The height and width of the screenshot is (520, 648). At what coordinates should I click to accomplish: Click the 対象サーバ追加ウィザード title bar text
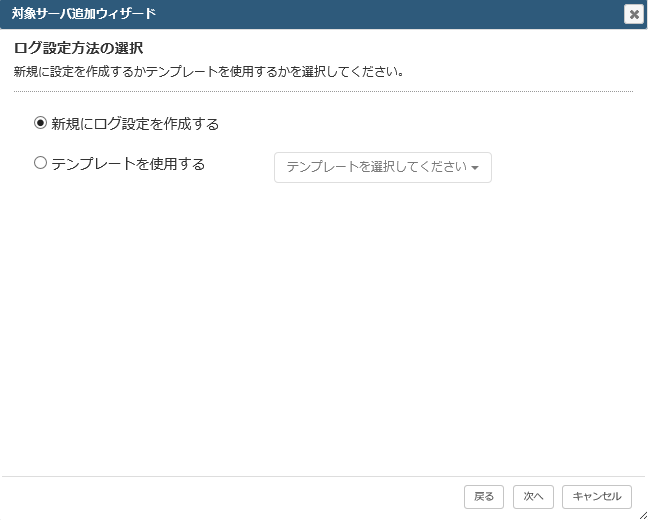pyautogui.click(x=83, y=14)
